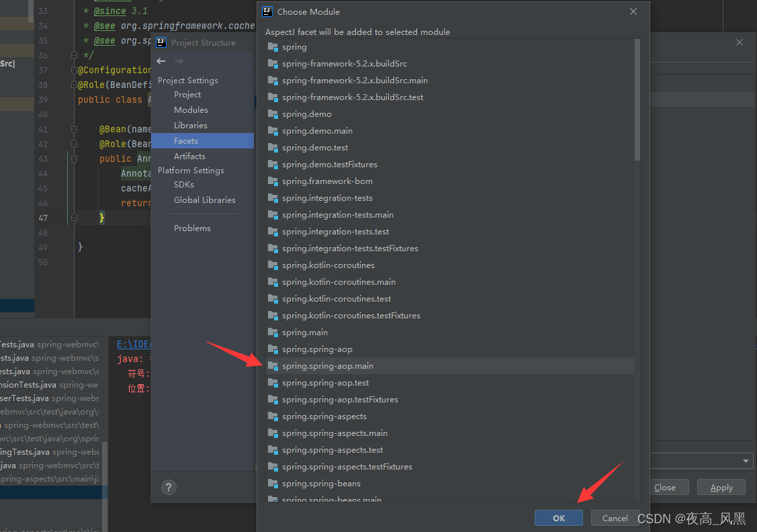Select spring.kotlin-coroutines.main module
The width and height of the screenshot is (757, 532).
click(x=449, y=282)
